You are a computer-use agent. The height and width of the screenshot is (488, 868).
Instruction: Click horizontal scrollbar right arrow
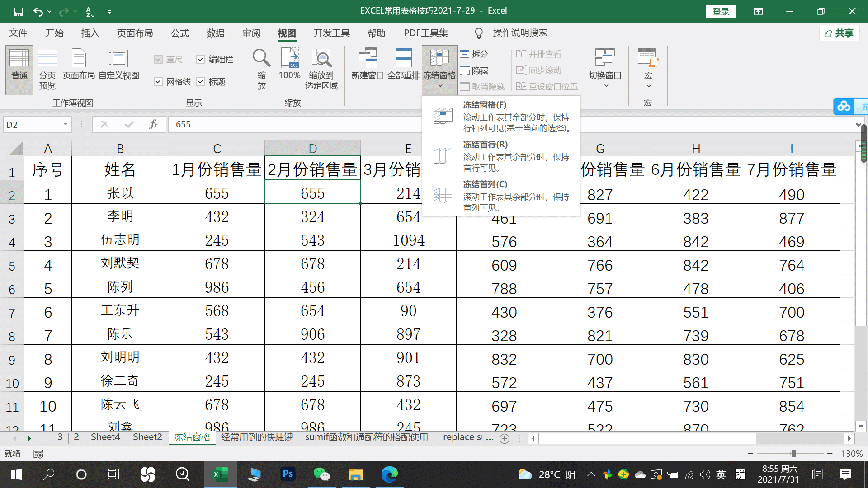849,438
